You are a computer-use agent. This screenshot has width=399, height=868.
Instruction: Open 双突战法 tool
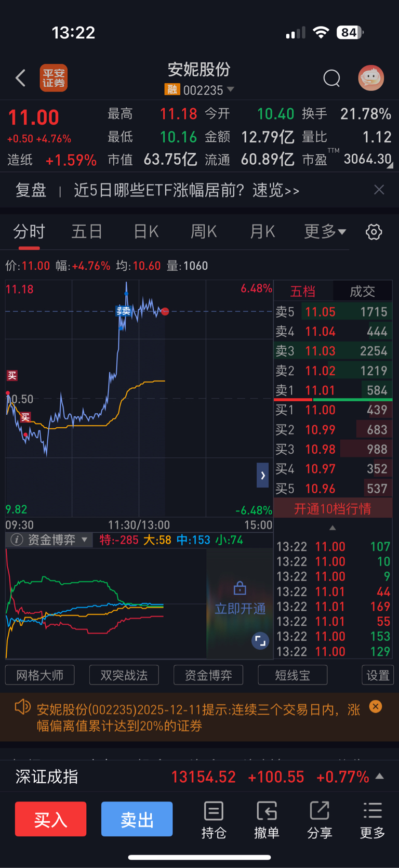coord(124,675)
